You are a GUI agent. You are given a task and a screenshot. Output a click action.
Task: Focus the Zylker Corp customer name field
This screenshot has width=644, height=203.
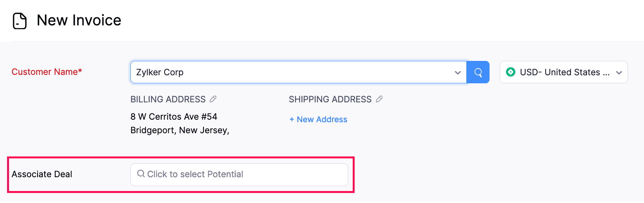pos(291,72)
